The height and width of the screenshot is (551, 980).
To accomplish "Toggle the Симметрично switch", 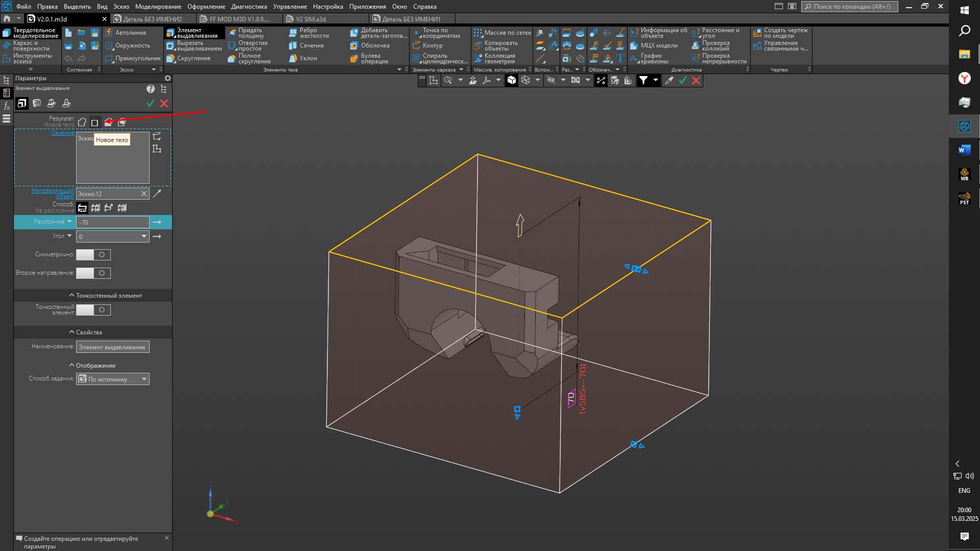I will tap(93, 254).
